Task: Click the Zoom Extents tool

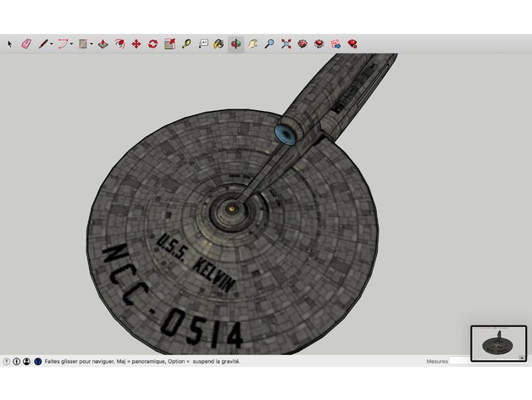Action: click(x=286, y=43)
